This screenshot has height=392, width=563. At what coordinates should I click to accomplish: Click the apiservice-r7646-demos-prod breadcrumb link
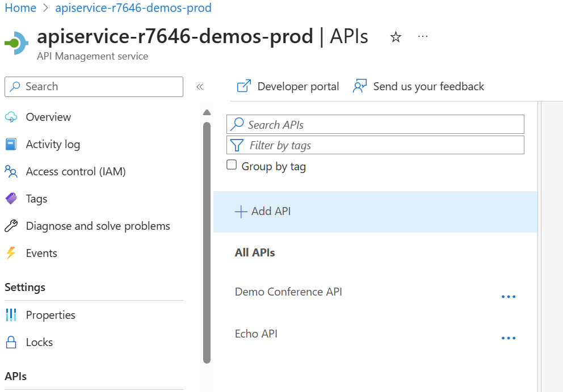tap(133, 7)
